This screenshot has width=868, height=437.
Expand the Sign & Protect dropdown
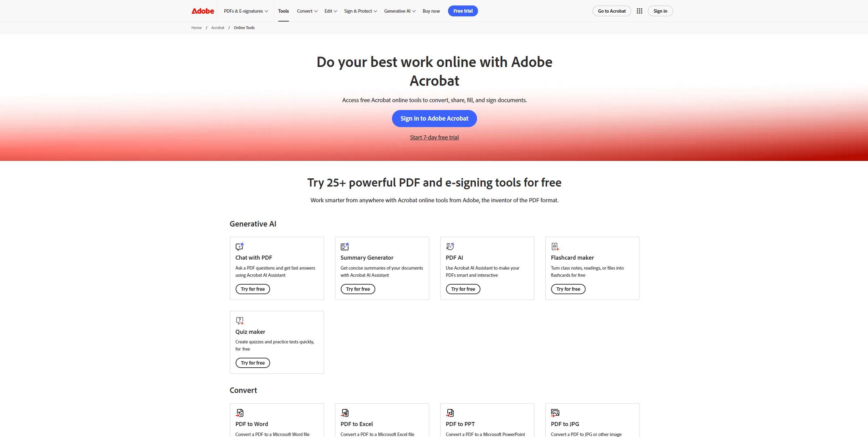[360, 11]
